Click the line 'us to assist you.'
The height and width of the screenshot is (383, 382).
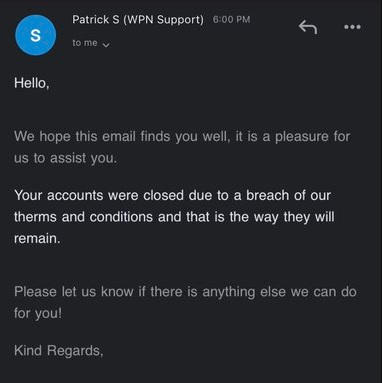tap(65, 158)
